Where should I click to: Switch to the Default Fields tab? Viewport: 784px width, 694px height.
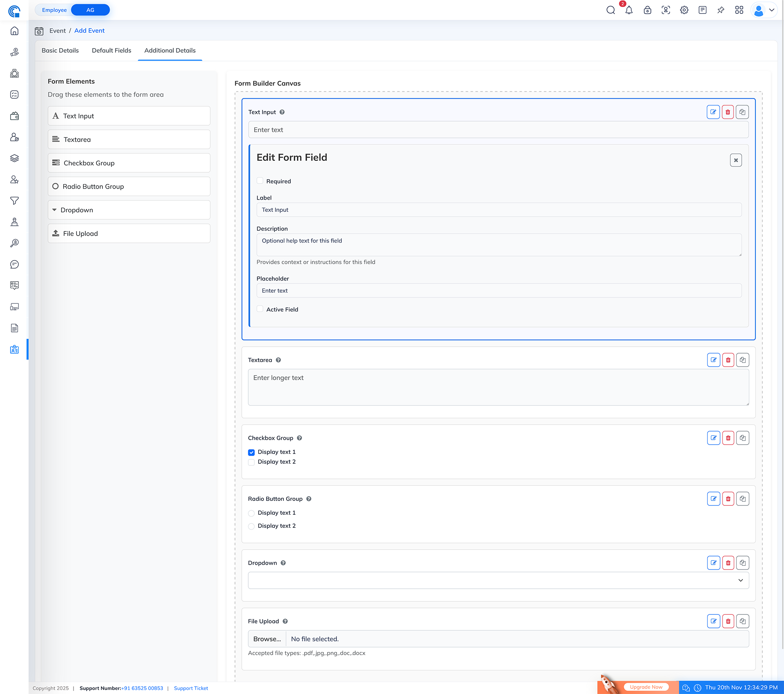[111, 50]
